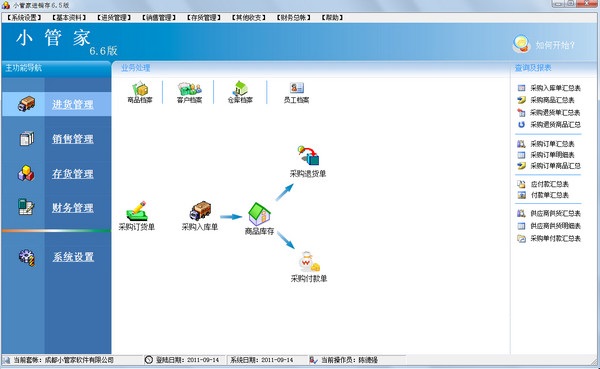Open the 【帮助】 menu
The height and width of the screenshot is (369, 600).
(332, 18)
